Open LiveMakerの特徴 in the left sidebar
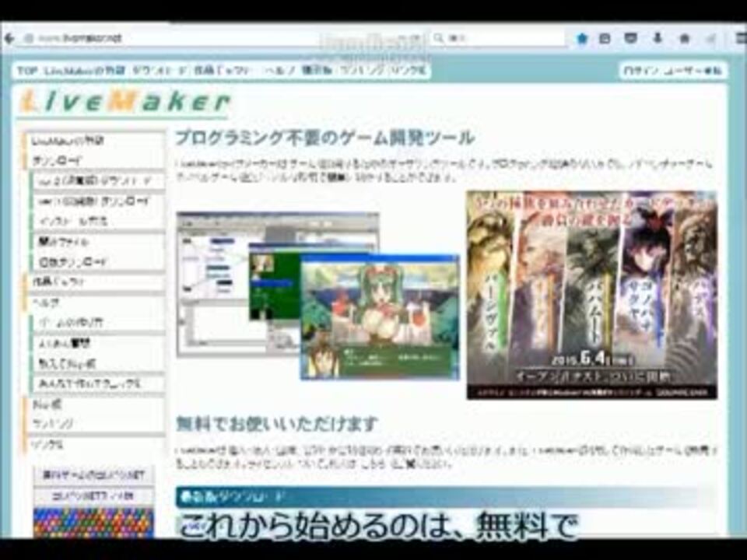This screenshot has height=560, width=747. [95, 141]
